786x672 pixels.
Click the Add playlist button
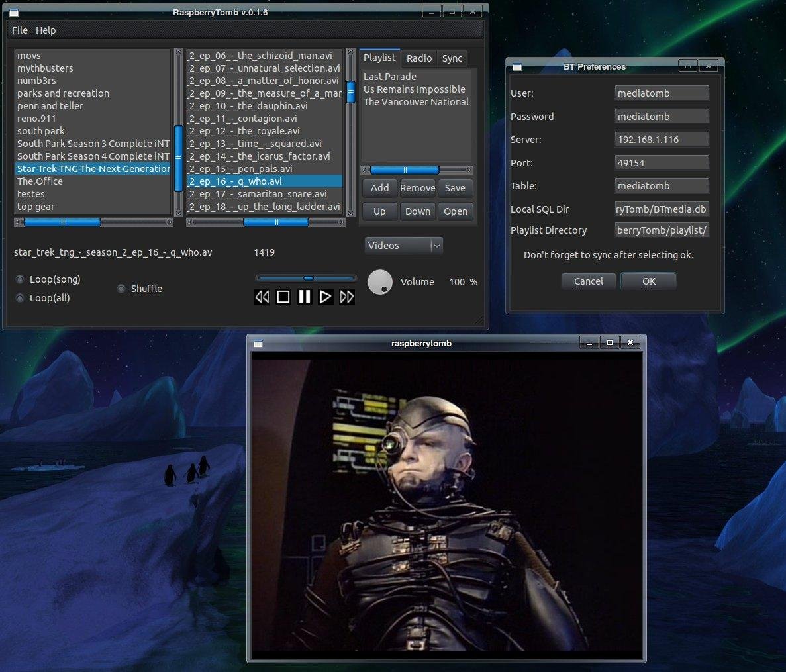tap(380, 188)
